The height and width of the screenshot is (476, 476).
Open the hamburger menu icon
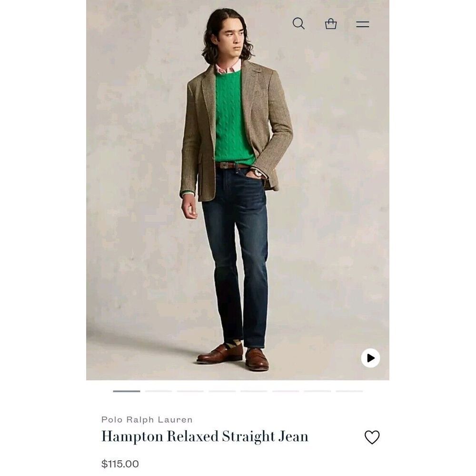tap(362, 24)
